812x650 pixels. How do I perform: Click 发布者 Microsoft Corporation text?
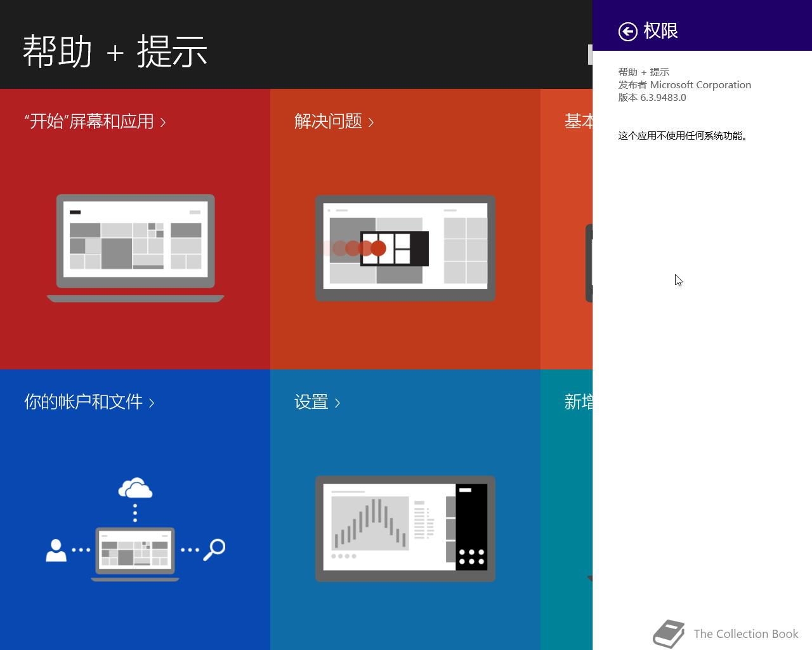coord(684,84)
